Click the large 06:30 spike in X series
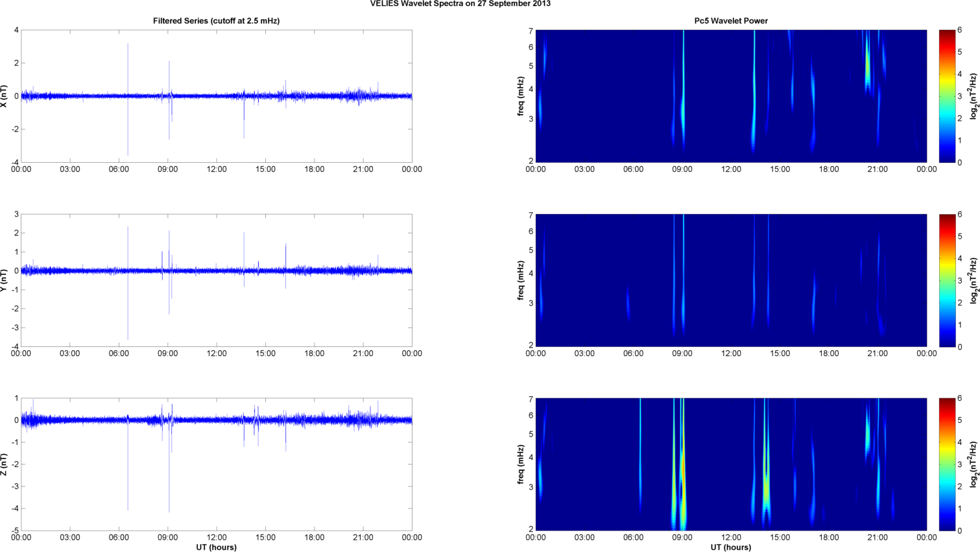980x552 pixels. coord(128,99)
